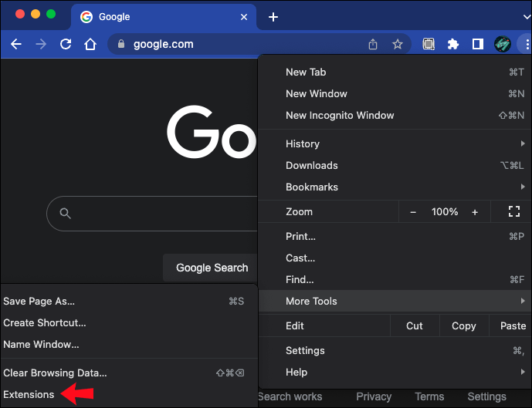Open a New Incognito Window

395,116
